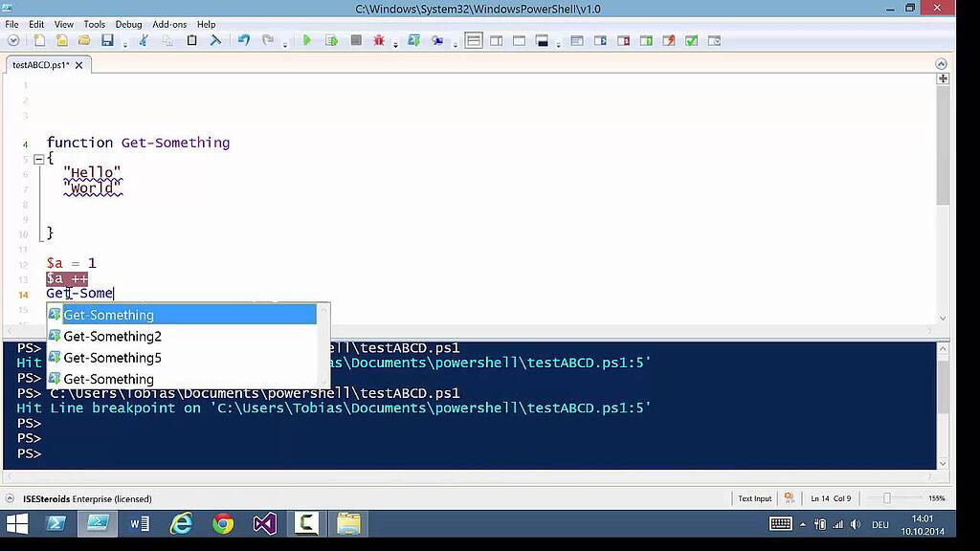Create a new script with the New icon
The height and width of the screenshot is (551, 980).
pyautogui.click(x=38, y=40)
